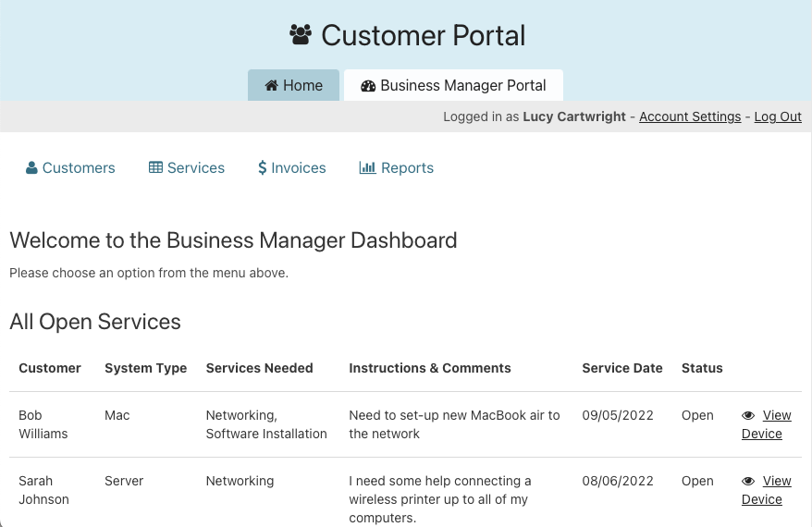View Device for Sarah Johnson's server
This screenshot has height=527, width=812.
pyautogui.click(x=767, y=490)
